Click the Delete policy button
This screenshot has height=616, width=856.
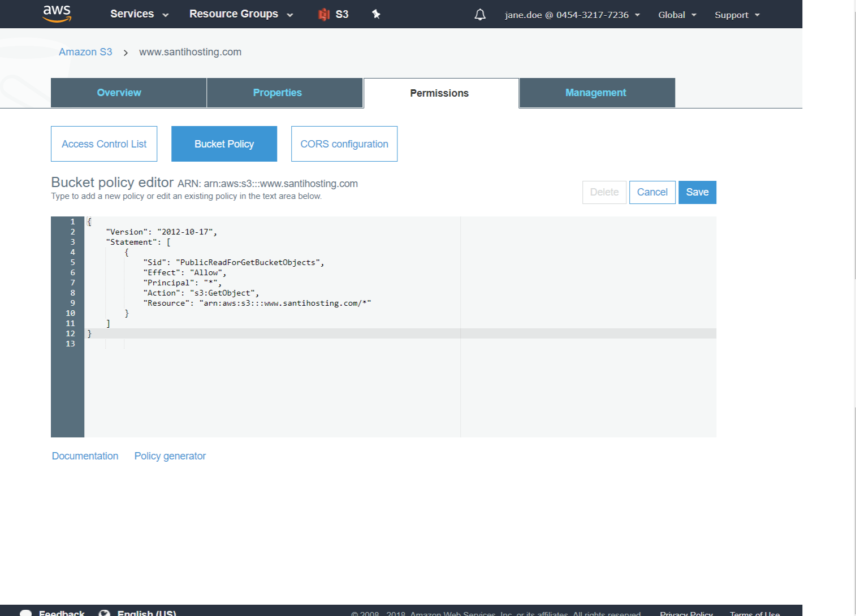pos(604,192)
